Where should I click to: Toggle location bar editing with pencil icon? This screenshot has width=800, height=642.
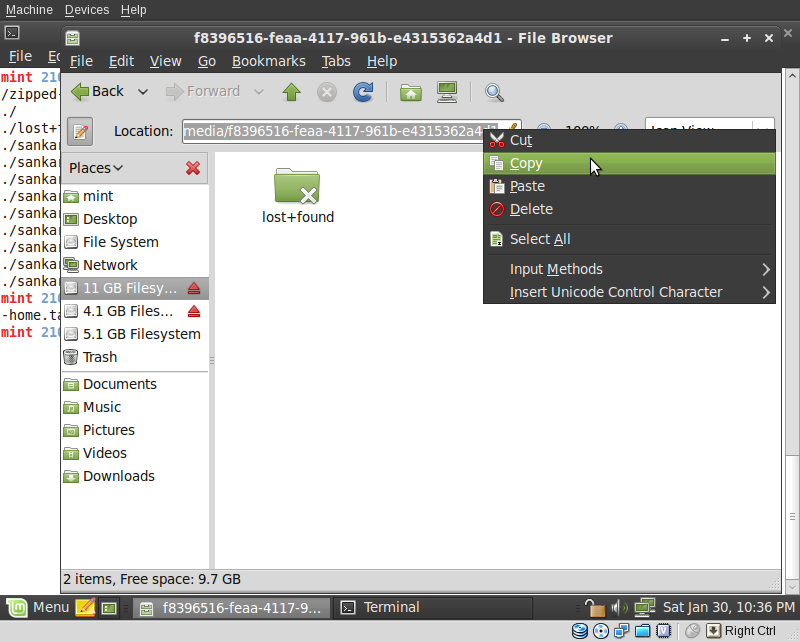(79, 130)
